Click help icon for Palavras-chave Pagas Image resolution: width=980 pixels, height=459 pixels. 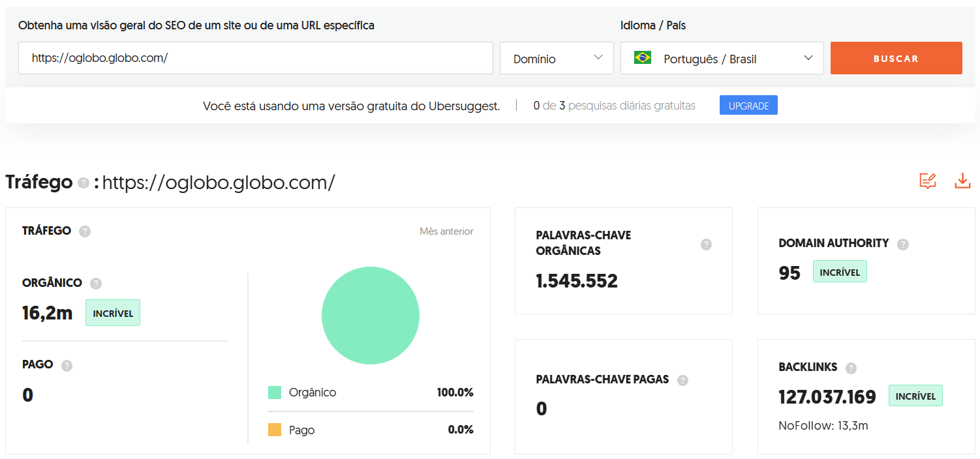coord(682,381)
